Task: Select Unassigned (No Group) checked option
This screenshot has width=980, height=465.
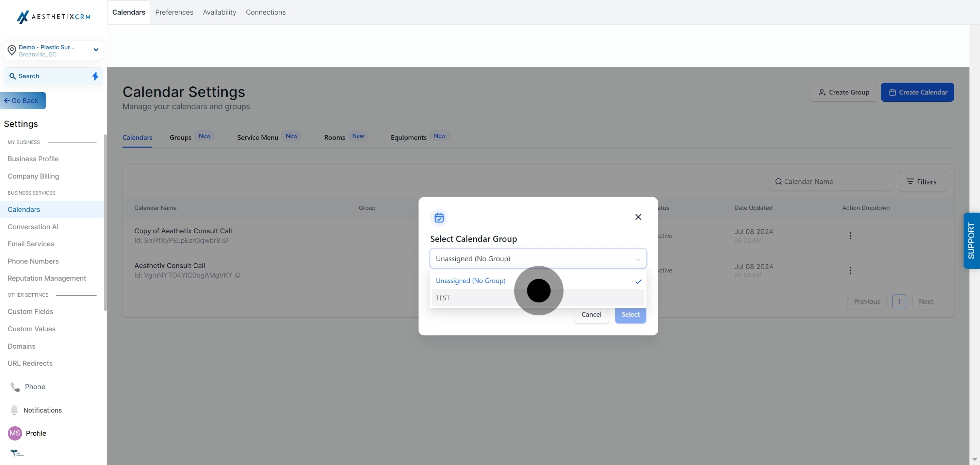Action: (471, 281)
